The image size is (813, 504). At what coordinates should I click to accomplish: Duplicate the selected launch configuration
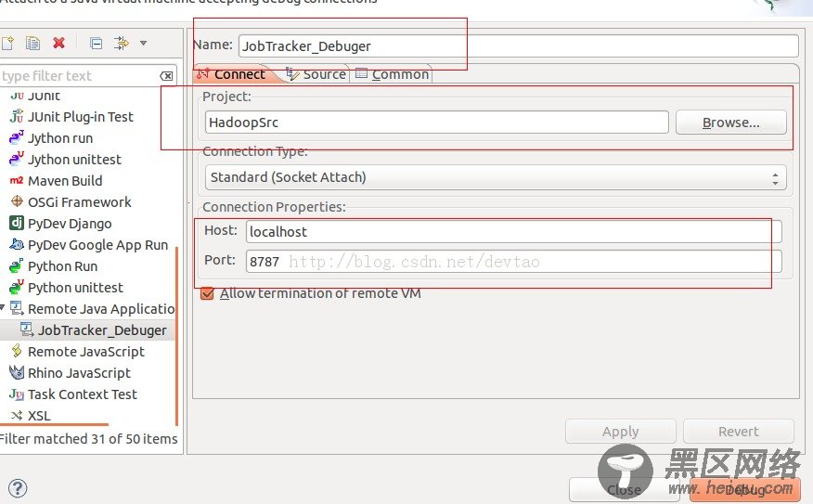(x=32, y=43)
